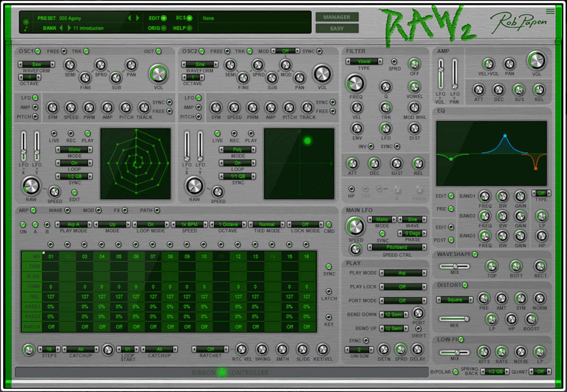Open the hamburger menu beside Rob Papen logo
The height and width of the screenshot is (392, 567).
click(550, 11)
